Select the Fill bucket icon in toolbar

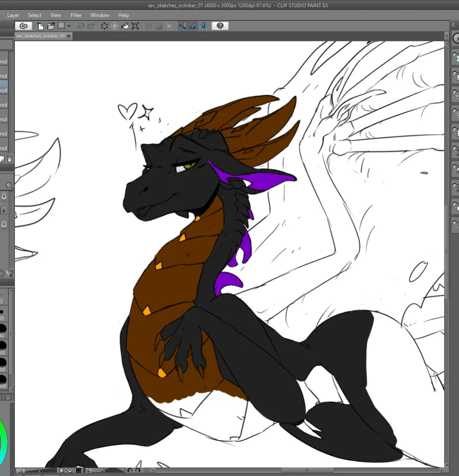pos(124,26)
